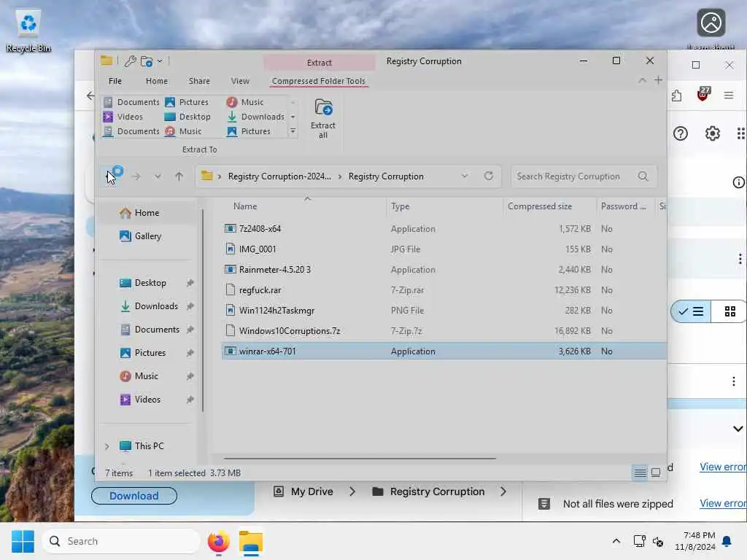Select the Compressed Folder Tools tab
The height and width of the screenshot is (560, 747).
click(319, 81)
